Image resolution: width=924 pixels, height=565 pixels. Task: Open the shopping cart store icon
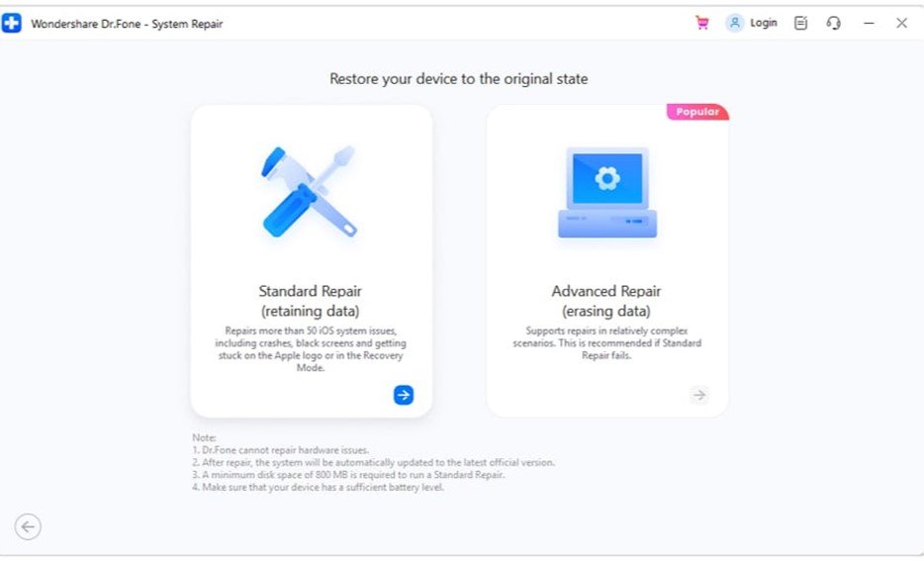[702, 23]
